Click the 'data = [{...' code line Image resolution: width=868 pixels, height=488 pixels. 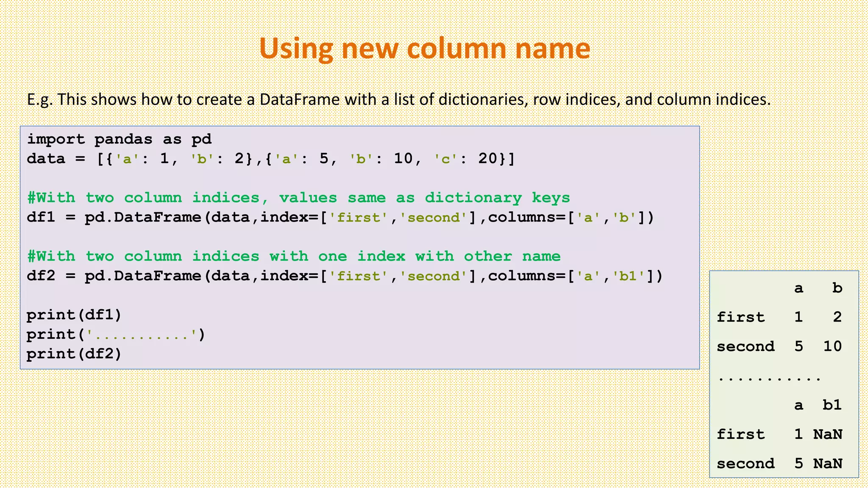point(271,159)
